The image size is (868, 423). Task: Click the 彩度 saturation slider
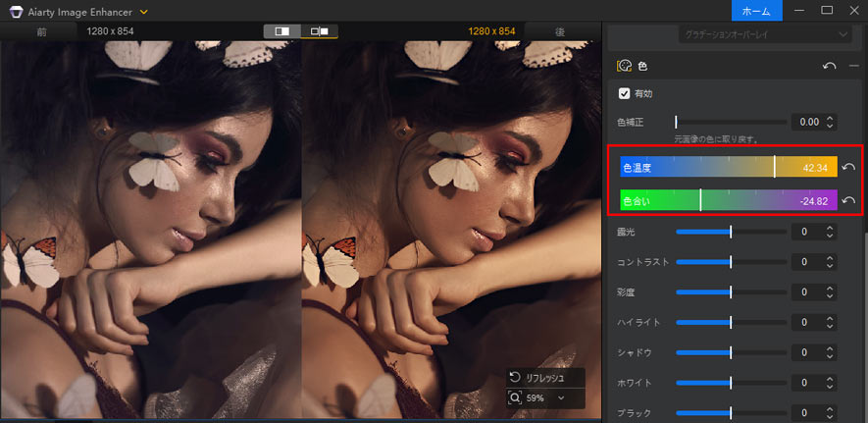[x=731, y=291]
